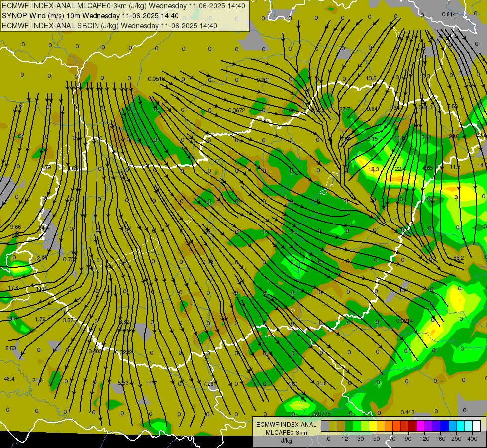Click legend tick value 120
The width and height of the screenshot is (487, 448).
pos(424,439)
